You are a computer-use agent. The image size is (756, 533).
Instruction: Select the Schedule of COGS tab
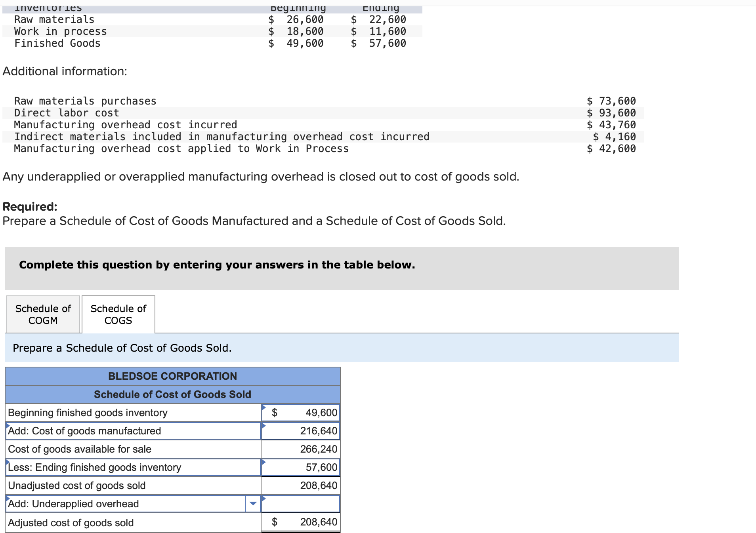[118, 314]
